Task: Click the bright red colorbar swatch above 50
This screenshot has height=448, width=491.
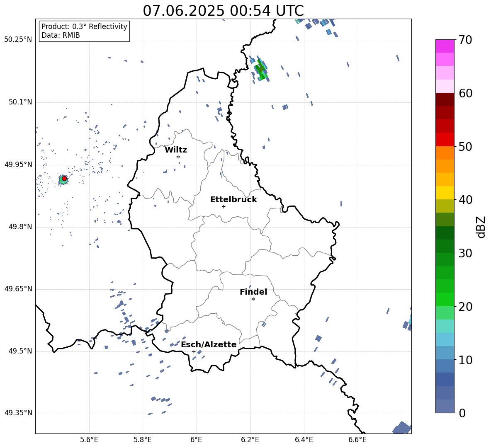Action: (x=445, y=140)
